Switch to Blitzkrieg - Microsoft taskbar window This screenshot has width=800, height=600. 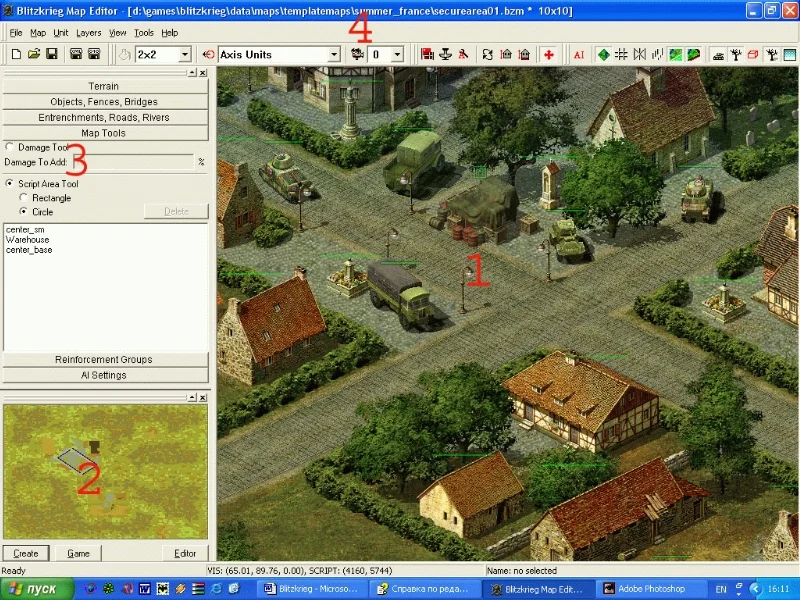[312, 589]
